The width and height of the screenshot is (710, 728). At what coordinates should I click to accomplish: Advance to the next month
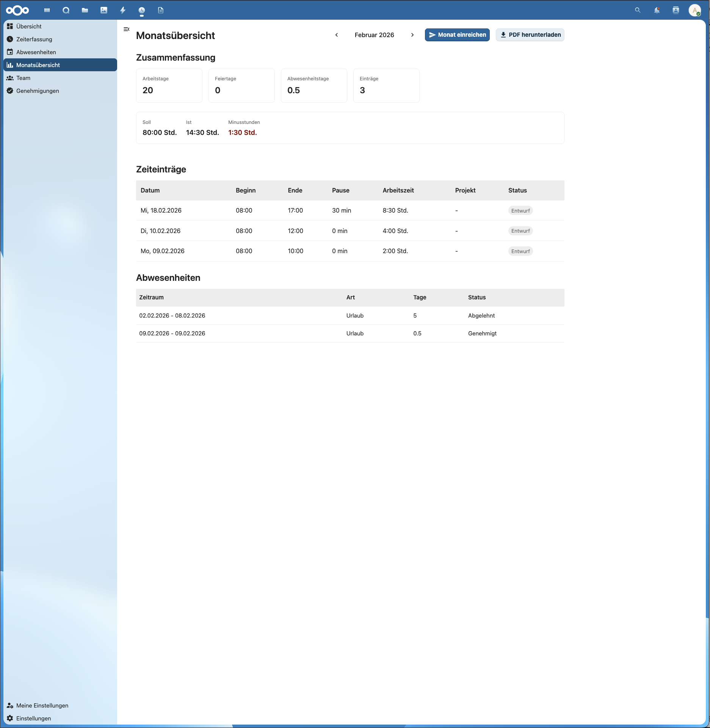(412, 35)
